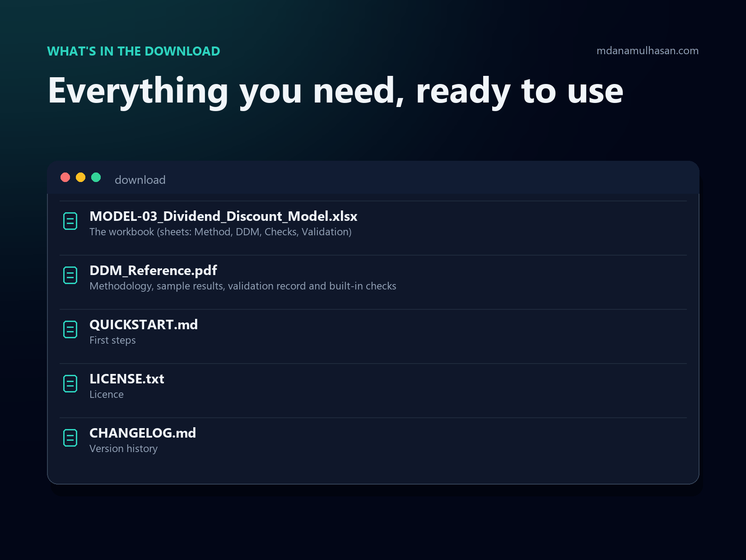Click the red close dot in the download window
Screen dimensions: 746x560
(65, 177)
